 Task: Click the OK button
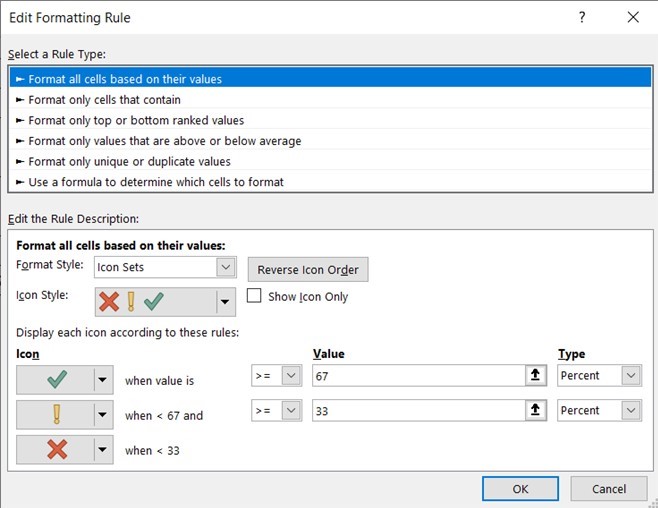coord(520,489)
